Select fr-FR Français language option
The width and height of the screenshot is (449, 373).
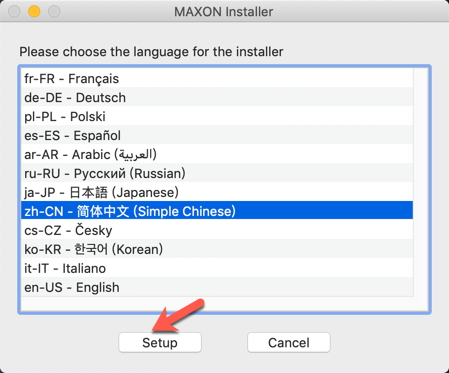(x=217, y=79)
